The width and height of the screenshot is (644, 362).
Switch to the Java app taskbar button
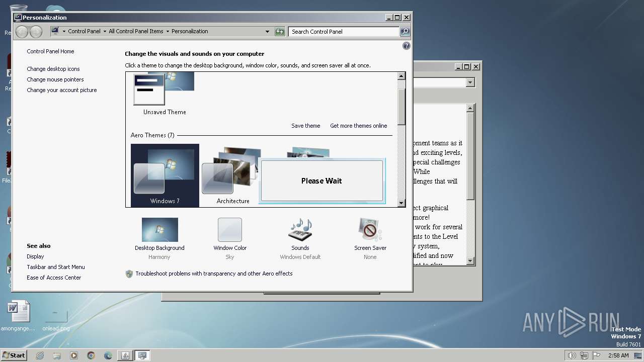coord(125,355)
